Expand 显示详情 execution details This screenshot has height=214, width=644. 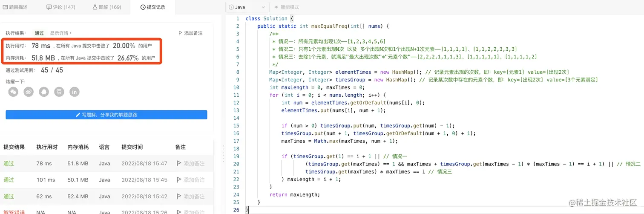tap(61, 33)
